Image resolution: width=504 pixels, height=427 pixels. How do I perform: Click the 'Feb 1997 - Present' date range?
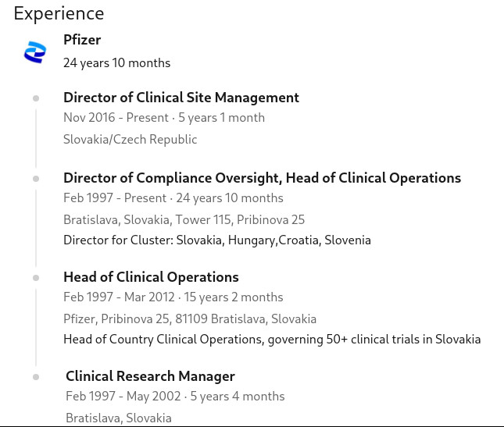pos(115,198)
